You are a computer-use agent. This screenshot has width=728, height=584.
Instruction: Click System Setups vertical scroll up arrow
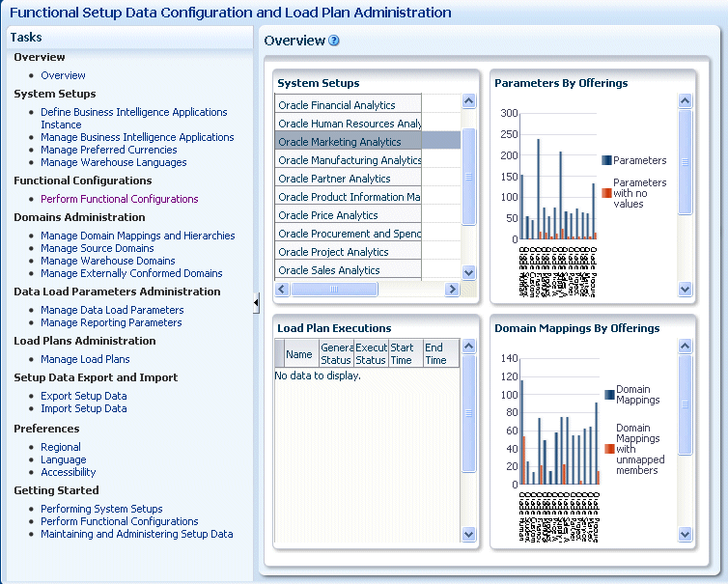click(x=469, y=100)
